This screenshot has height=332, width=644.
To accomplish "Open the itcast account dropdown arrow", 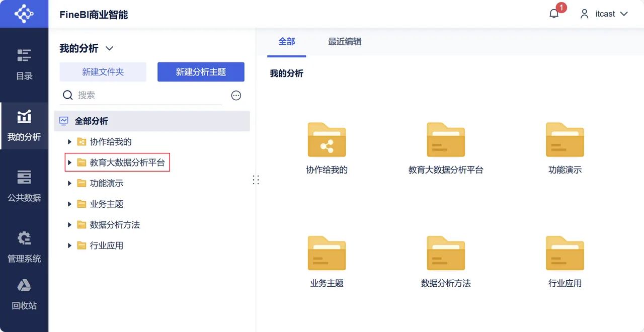I will click(624, 14).
